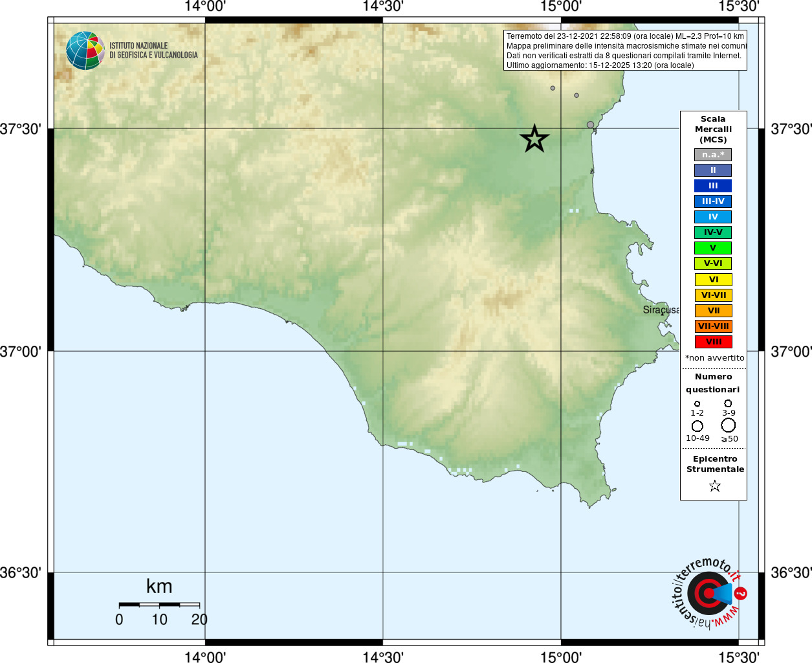Screen dimensions: 812x663
Task: Select the bright green V swatch
Action: tap(713, 248)
